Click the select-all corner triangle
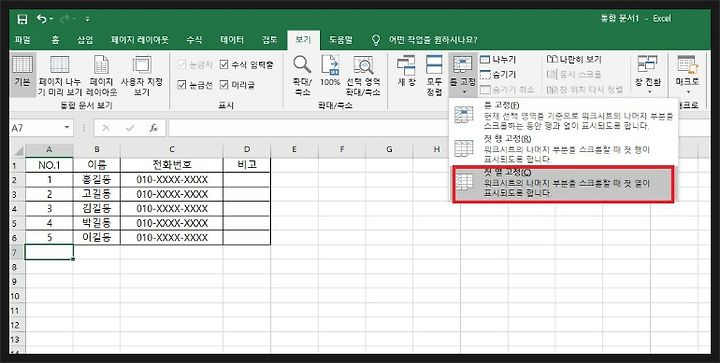Screen dimensions: 720x363 click(18, 150)
